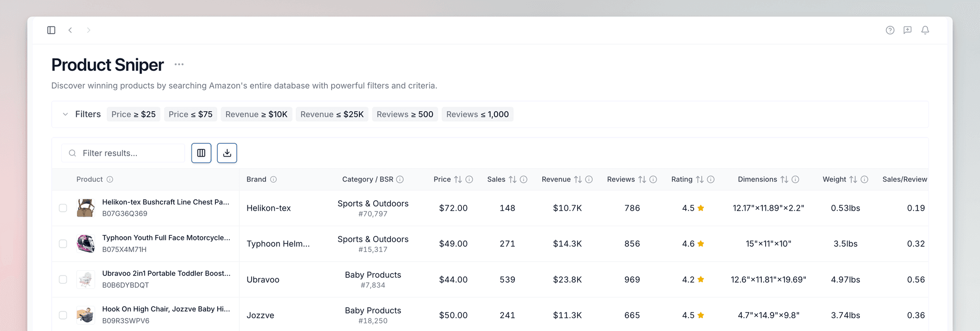The image size is (980, 331).
Task: Click the Helikon-tex chest pack thumbnail
Action: point(86,208)
